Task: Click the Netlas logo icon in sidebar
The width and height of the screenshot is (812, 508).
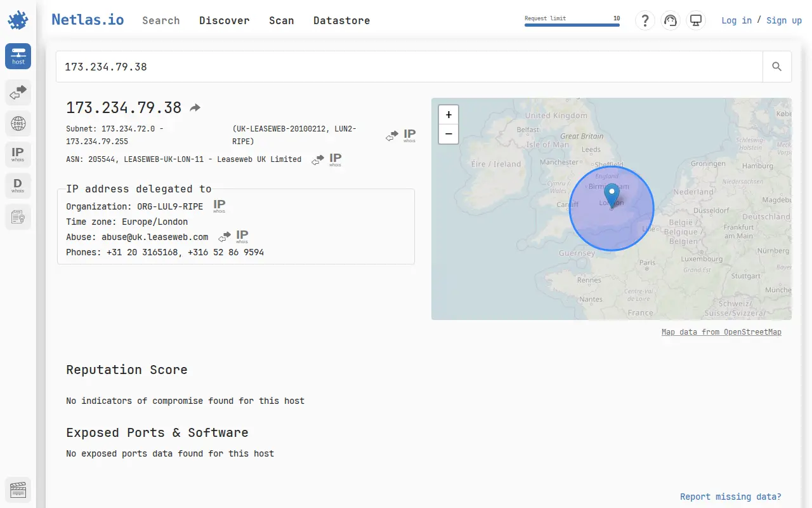Action: 18,20
